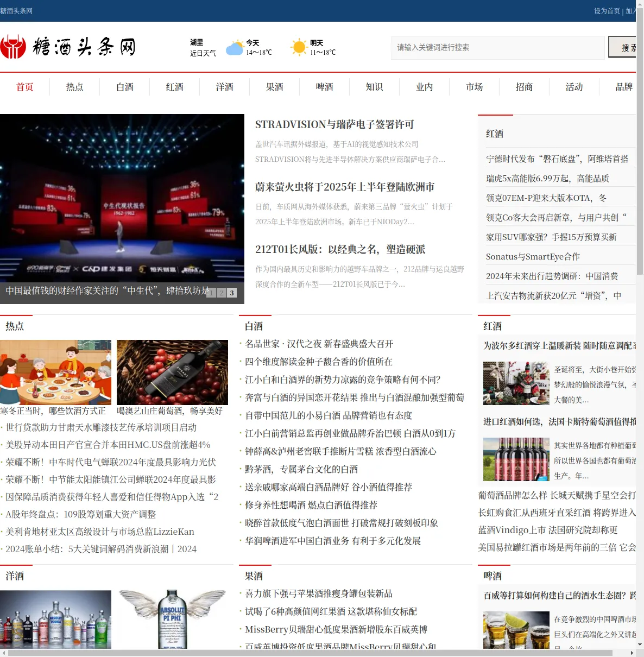Click the vertical scrollbar down arrow
This screenshot has height=657, width=644.
click(640, 645)
